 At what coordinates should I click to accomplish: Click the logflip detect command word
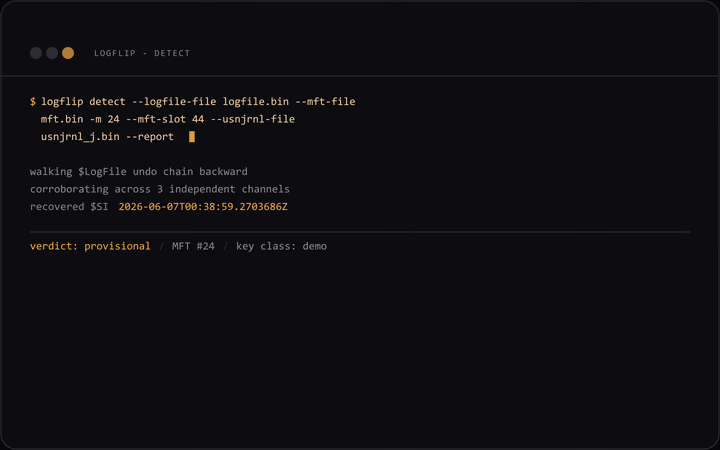[83, 101]
